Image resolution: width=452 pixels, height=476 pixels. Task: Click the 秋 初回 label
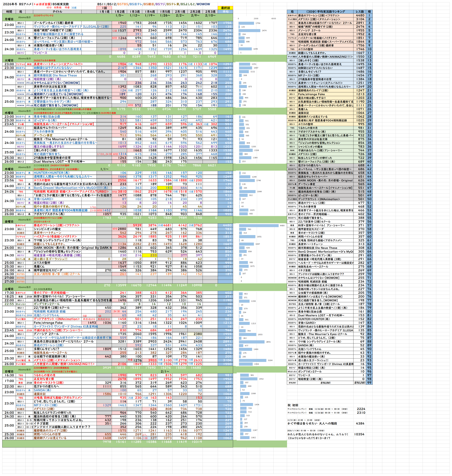point(293,405)
